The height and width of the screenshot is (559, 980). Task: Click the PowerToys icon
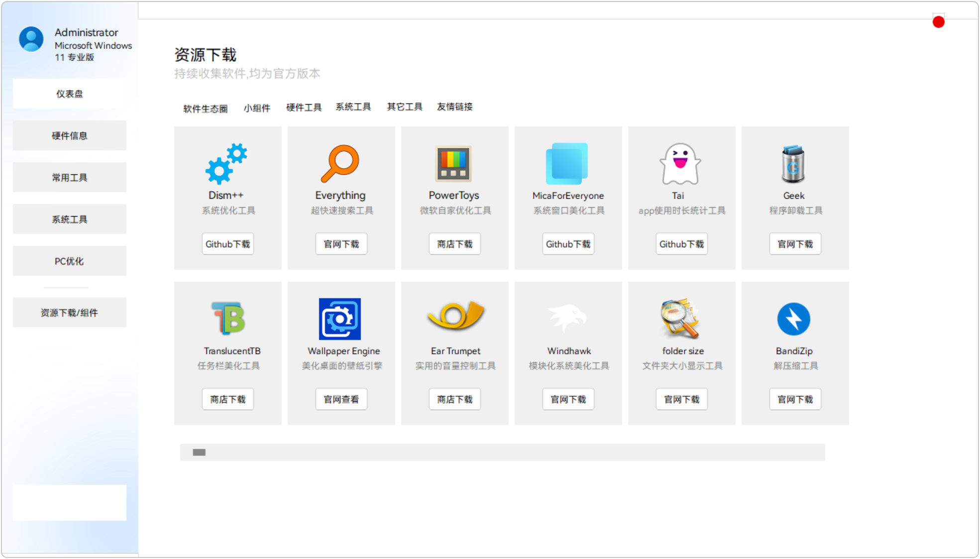453,164
